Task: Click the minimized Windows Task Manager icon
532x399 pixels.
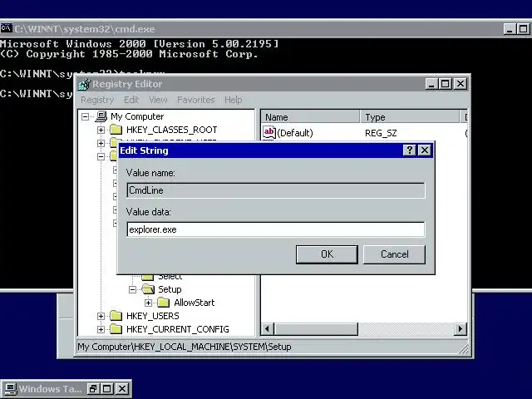Action: pos(10,389)
